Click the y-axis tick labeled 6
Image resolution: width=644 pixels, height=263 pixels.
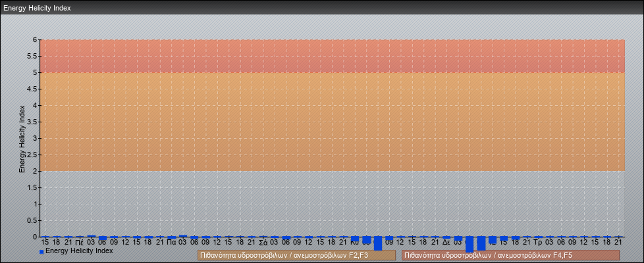36,39
